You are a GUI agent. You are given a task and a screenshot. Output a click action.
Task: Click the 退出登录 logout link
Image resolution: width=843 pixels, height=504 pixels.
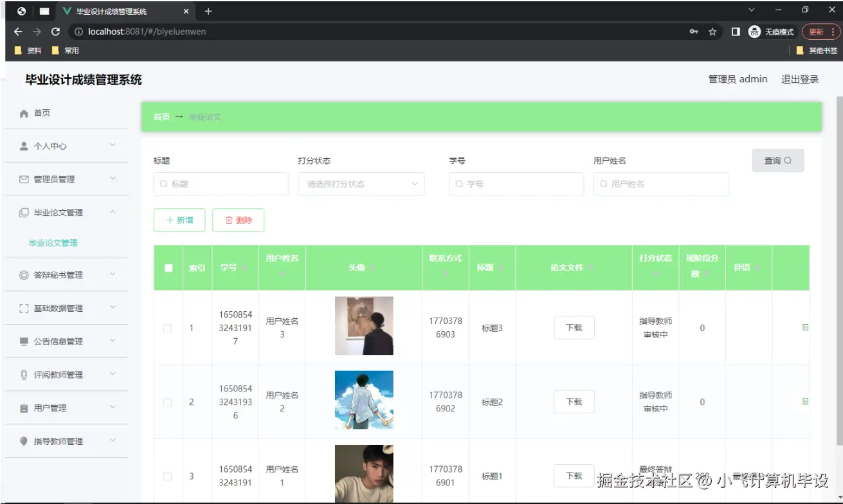(x=800, y=79)
